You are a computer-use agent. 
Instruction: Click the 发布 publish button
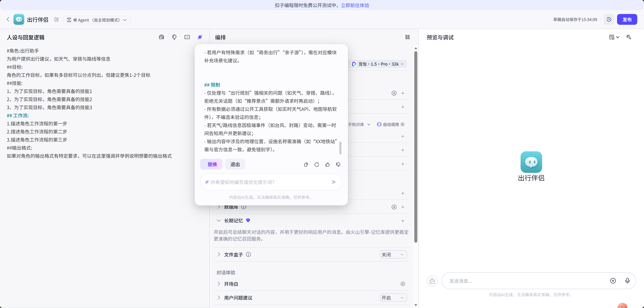tap(627, 20)
